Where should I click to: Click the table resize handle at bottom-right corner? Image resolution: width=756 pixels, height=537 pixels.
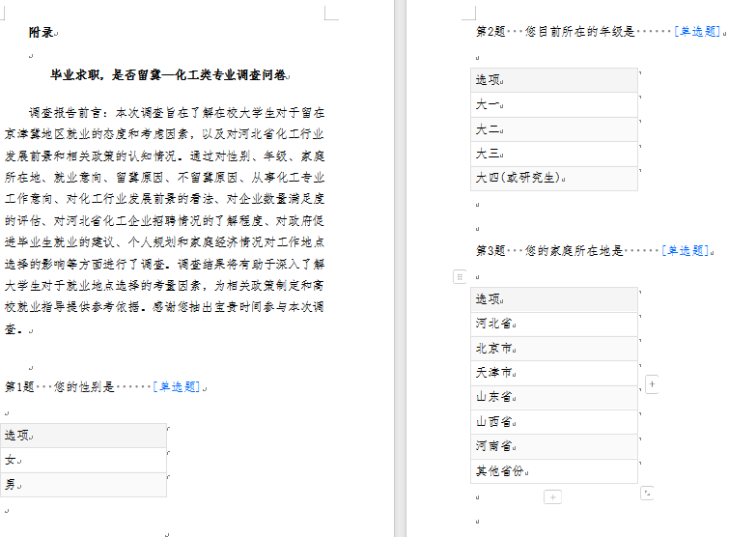647,493
